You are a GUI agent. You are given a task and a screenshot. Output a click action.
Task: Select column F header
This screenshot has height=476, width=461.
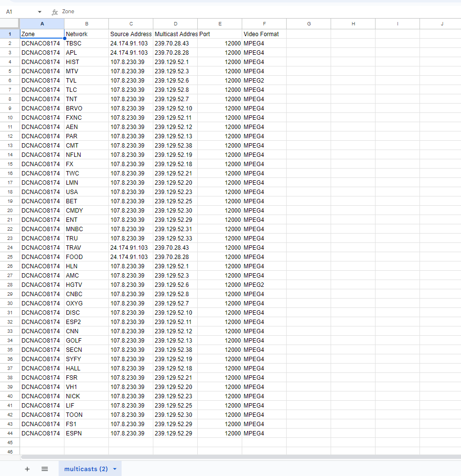pyautogui.click(x=264, y=23)
